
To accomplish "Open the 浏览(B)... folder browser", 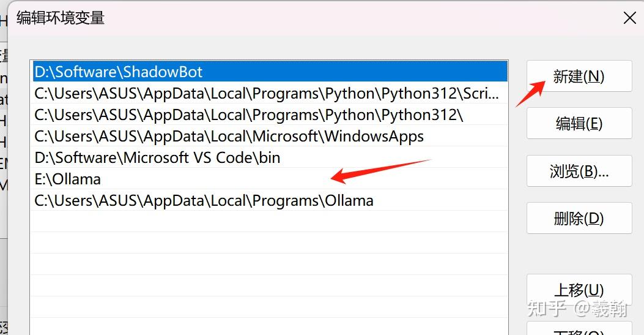I will click(579, 171).
